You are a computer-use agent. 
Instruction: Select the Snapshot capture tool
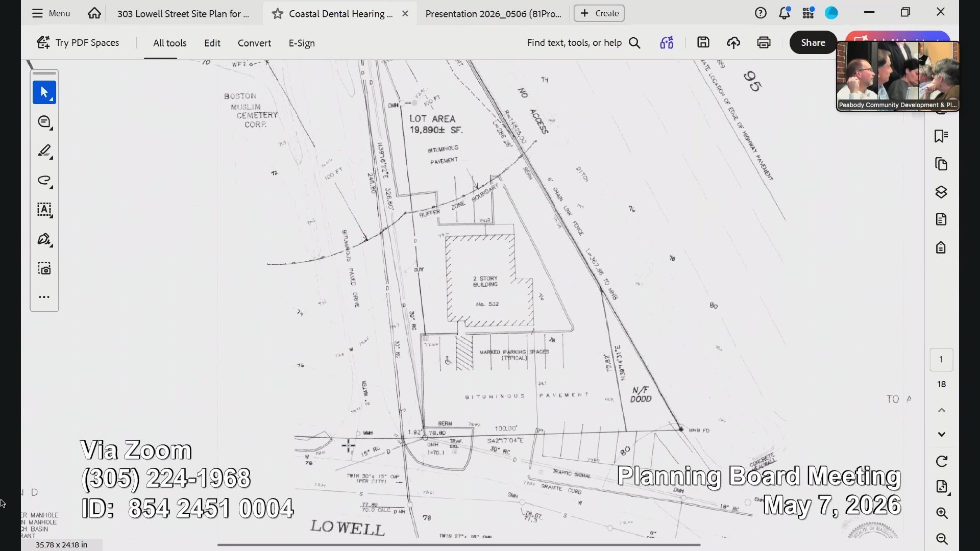pyautogui.click(x=44, y=268)
